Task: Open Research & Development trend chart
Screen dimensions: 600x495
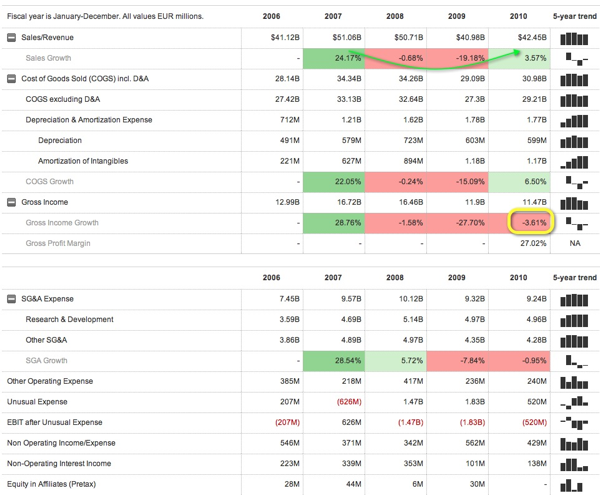Action: click(574, 321)
